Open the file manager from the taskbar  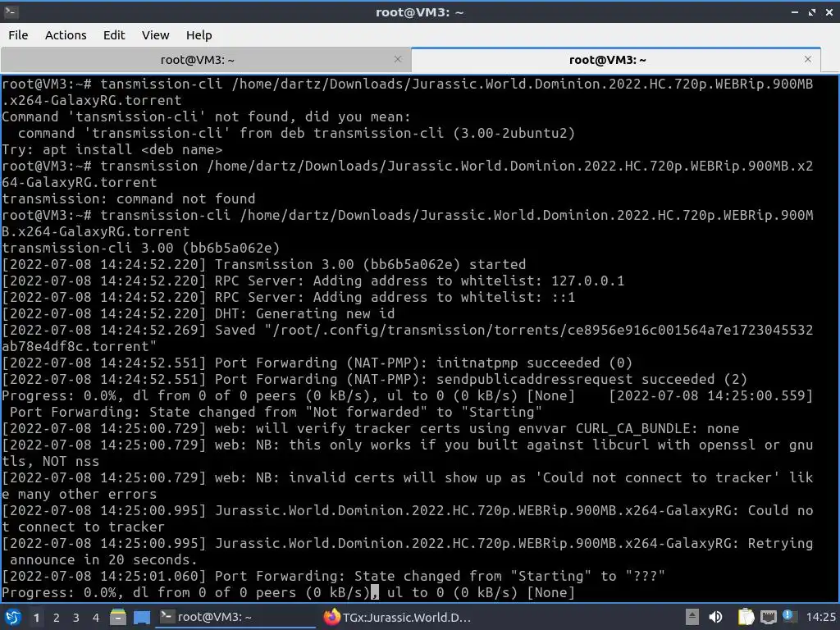tap(118, 617)
